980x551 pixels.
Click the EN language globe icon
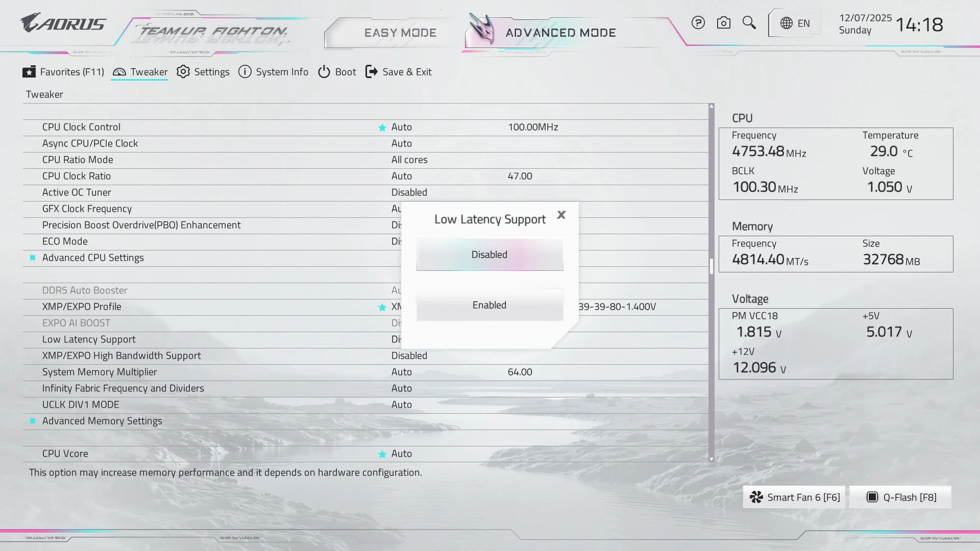787,23
